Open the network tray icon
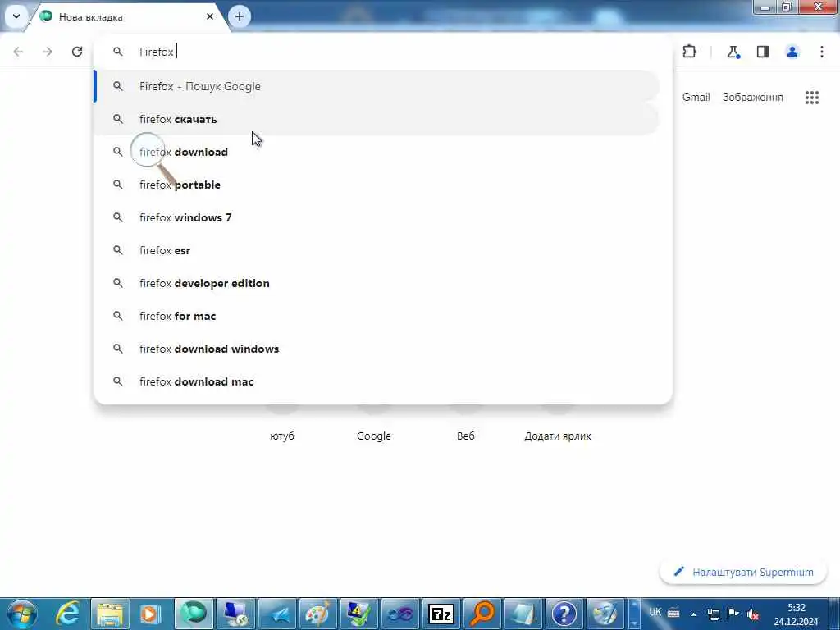The height and width of the screenshot is (630, 840). click(x=714, y=614)
